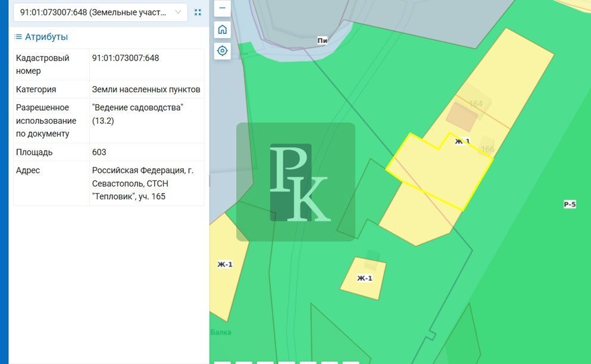The height and width of the screenshot is (364, 591).
Task: Click the home extent map button
Action: click(222, 30)
